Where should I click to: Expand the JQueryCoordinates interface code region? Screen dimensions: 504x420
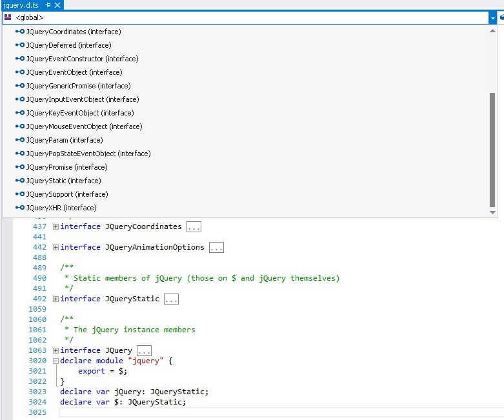click(55, 227)
